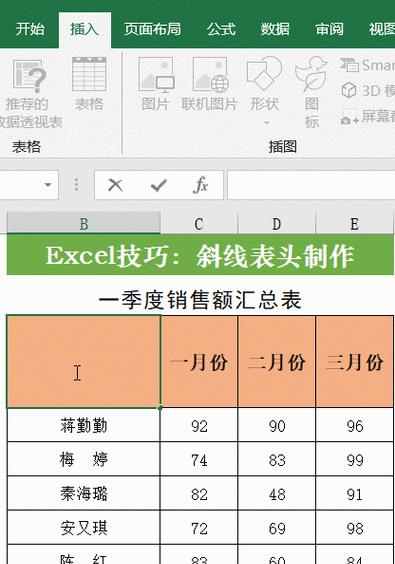Viewport: 395px width, 564px height.
Task: Click value 91 in 秦海璐 row
Action: pos(355,494)
